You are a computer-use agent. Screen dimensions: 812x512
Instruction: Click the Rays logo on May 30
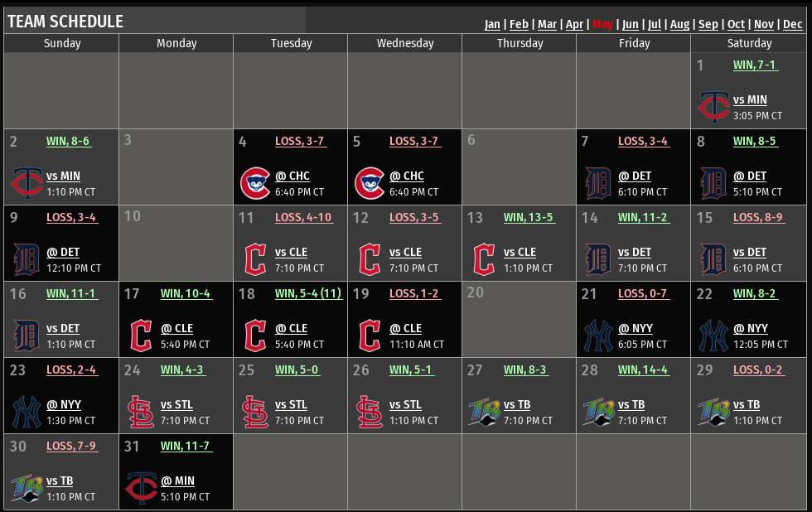click(x=26, y=488)
